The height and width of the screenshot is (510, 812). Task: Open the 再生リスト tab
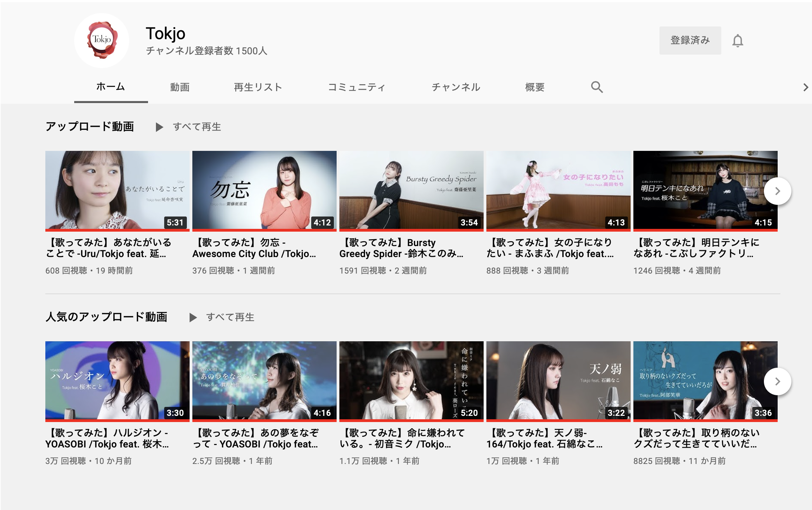[x=258, y=87]
